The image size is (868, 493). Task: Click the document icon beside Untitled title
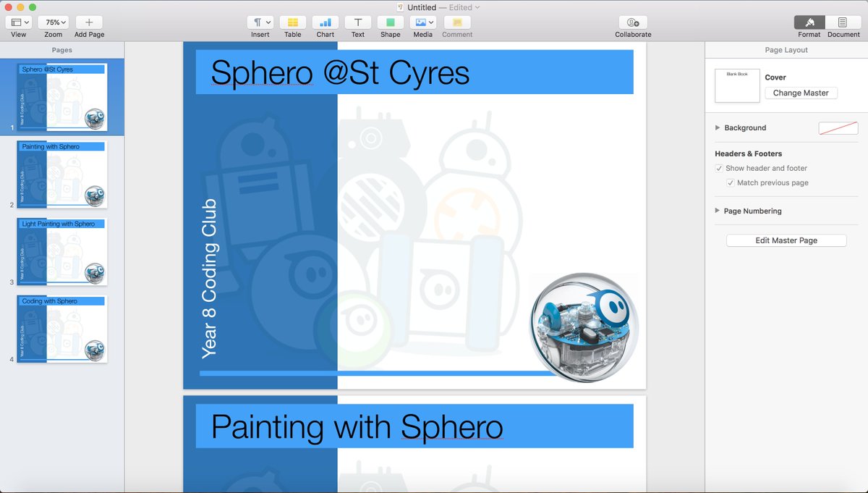400,7
